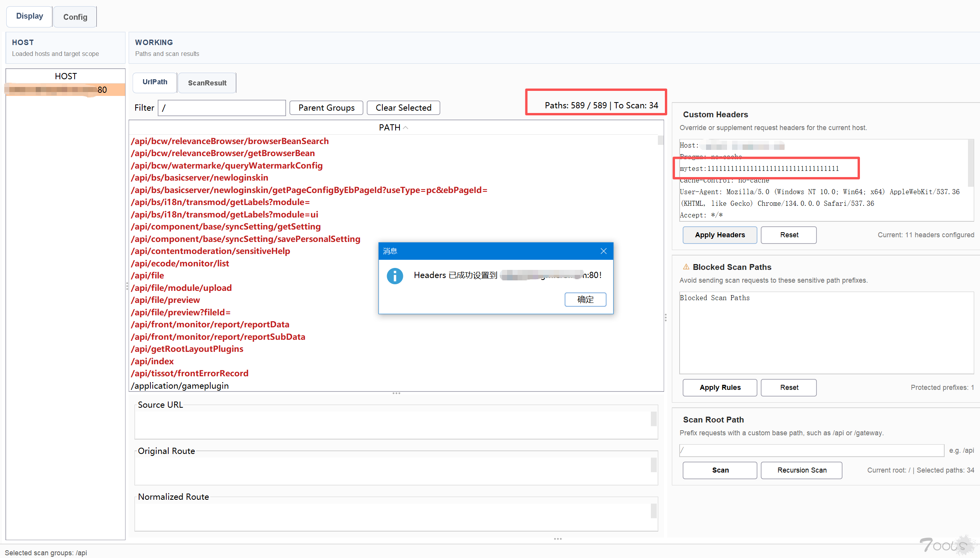
Task: Close the message dialog with X
Action: click(603, 251)
